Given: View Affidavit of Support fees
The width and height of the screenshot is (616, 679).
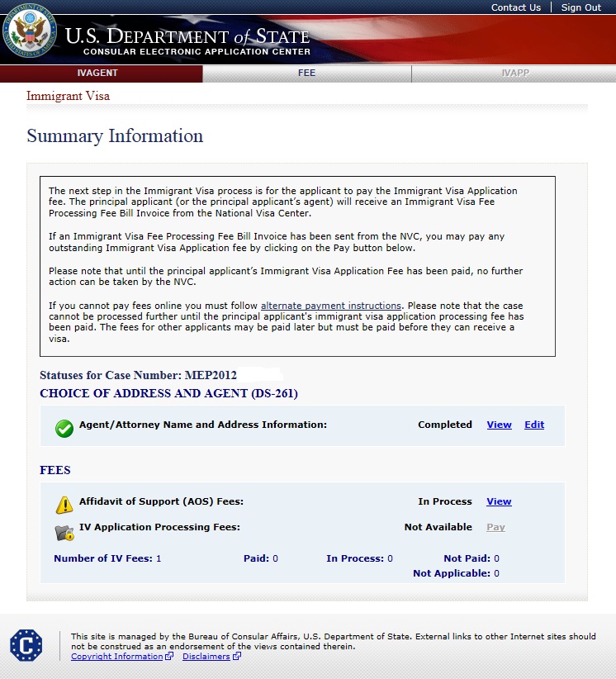Looking at the screenshot, I should 499,501.
